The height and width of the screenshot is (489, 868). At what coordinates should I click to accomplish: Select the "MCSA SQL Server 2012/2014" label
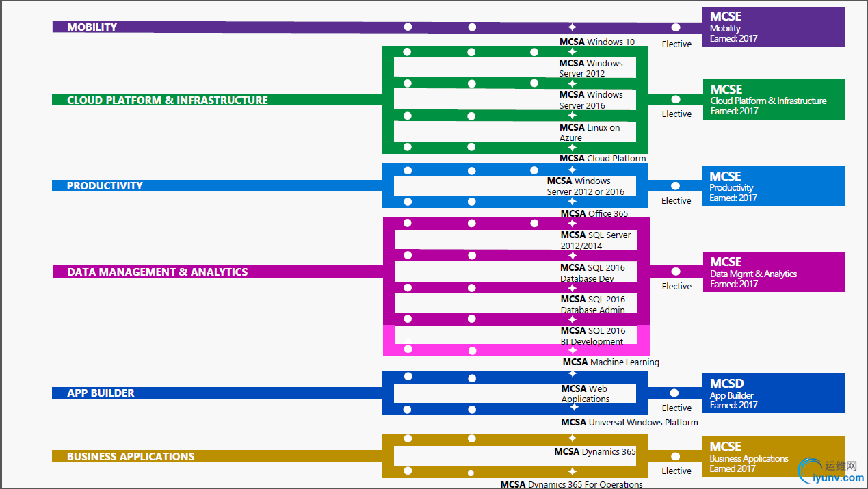tap(596, 240)
